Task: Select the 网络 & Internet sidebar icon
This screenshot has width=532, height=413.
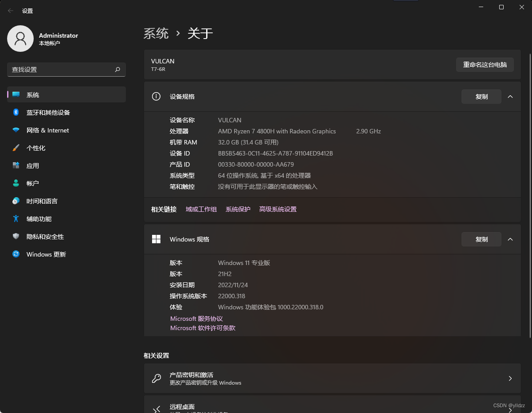Action: point(16,130)
